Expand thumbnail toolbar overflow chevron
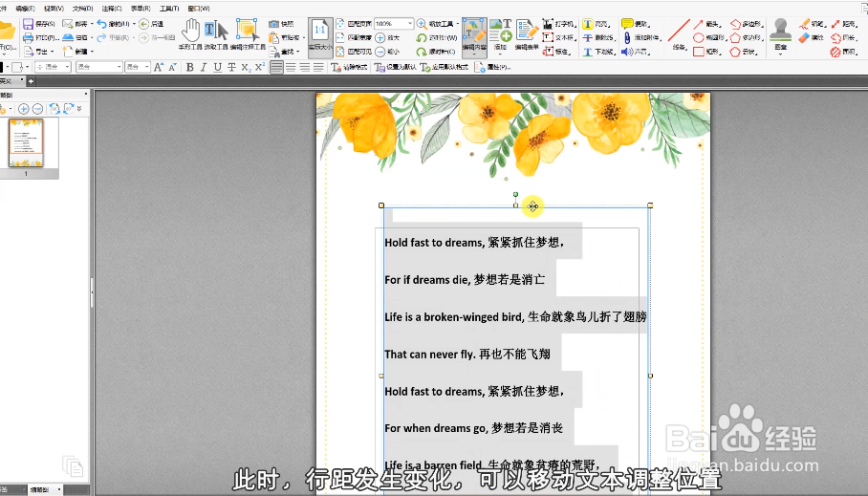868x496 pixels. [79, 109]
